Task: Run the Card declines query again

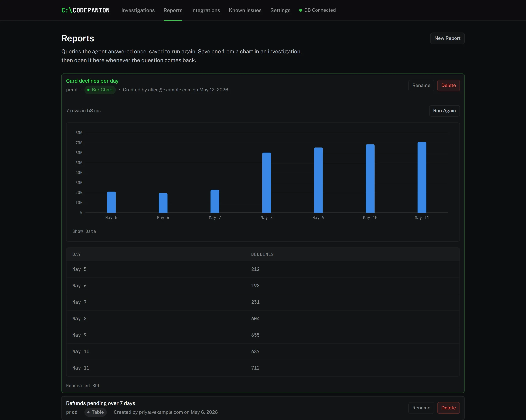Action: [x=444, y=111]
